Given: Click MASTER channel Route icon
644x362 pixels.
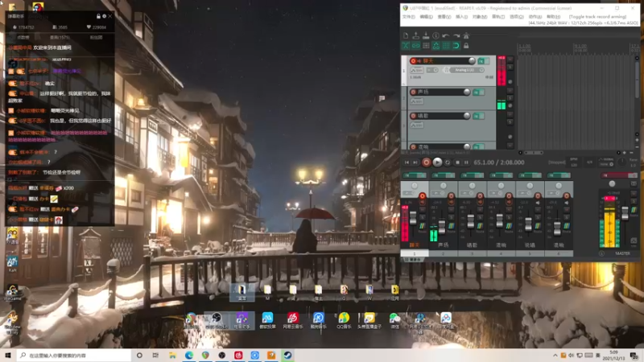Looking at the screenshot, I should click(x=634, y=210).
